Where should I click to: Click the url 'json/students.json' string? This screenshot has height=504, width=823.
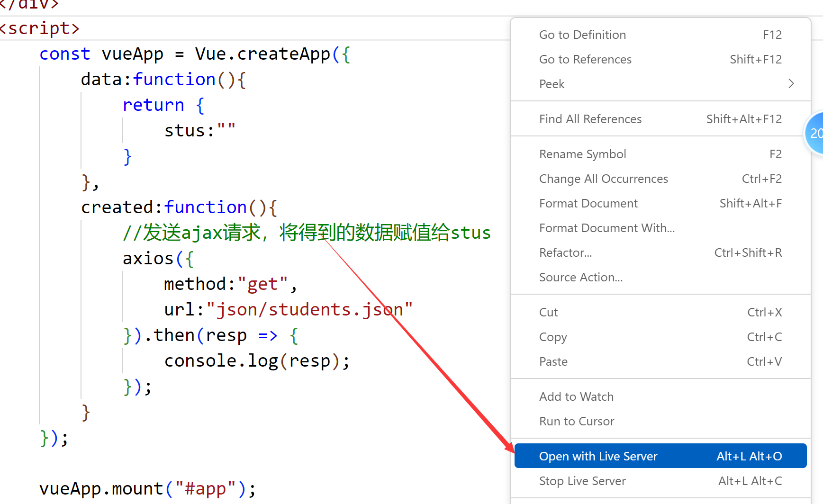click(309, 310)
